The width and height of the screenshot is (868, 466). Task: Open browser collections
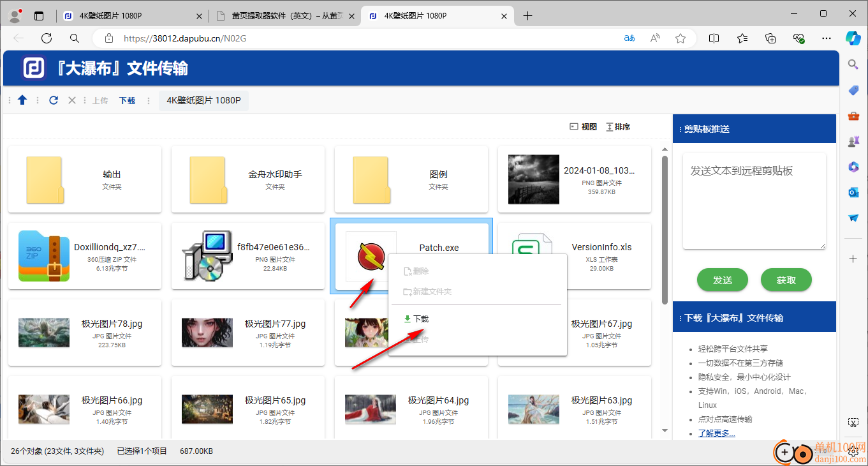coord(770,38)
